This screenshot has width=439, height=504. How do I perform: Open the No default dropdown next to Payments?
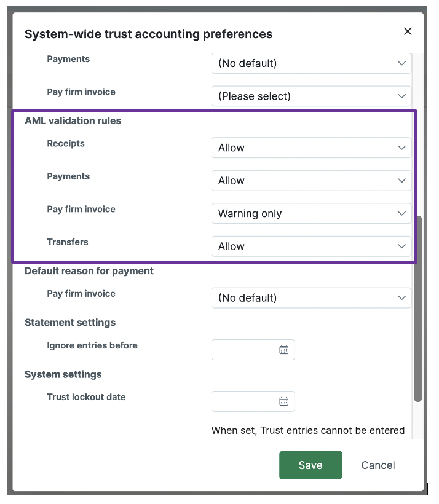point(311,63)
